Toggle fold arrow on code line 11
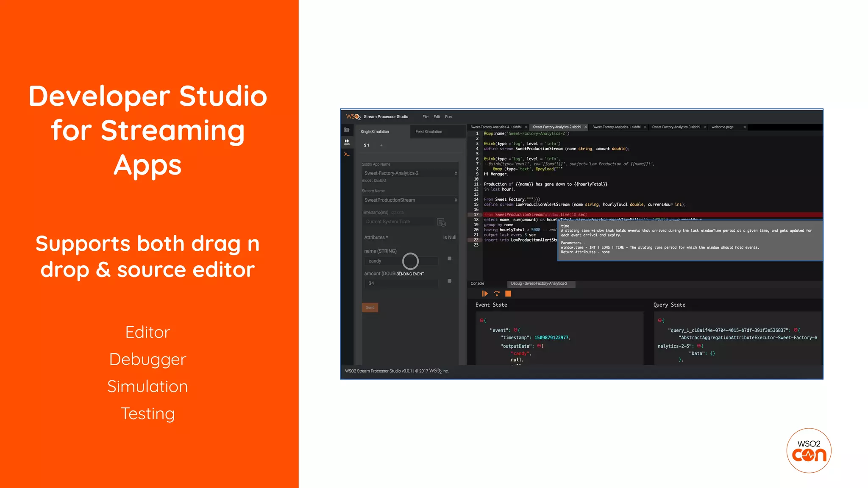This screenshot has height=488, width=868. [x=481, y=184]
